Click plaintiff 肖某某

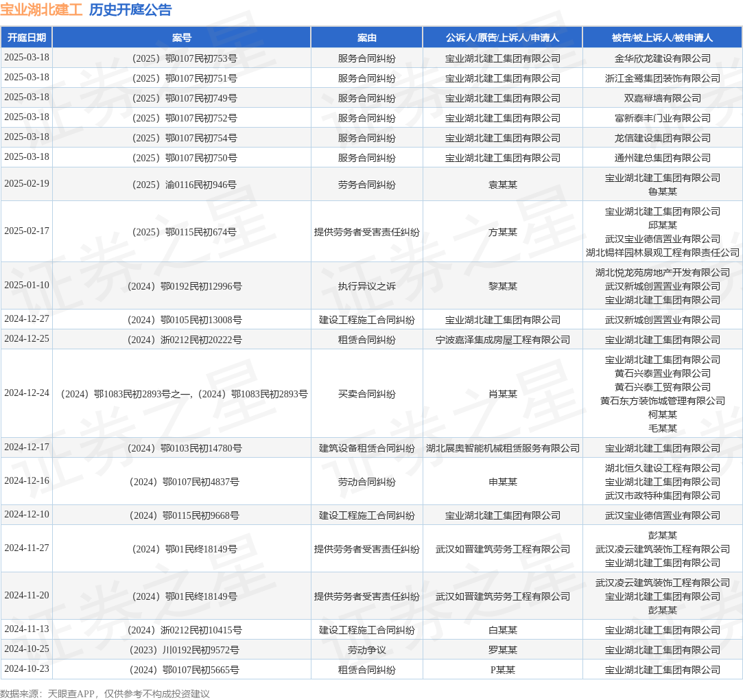pos(503,395)
